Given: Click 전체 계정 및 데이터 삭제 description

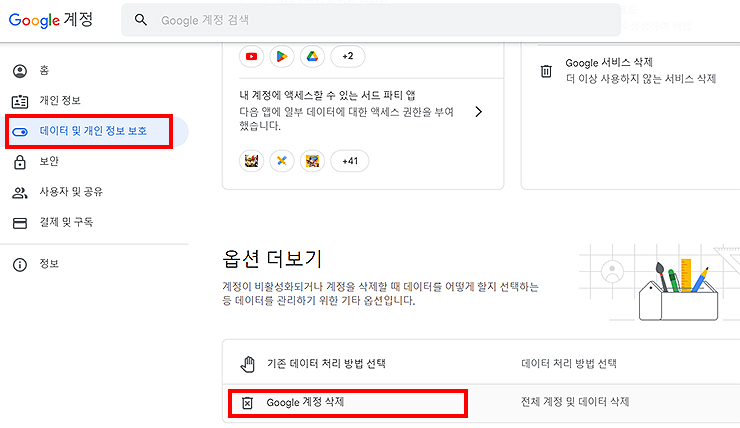Looking at the screenshot, I should tap(575, 402).
